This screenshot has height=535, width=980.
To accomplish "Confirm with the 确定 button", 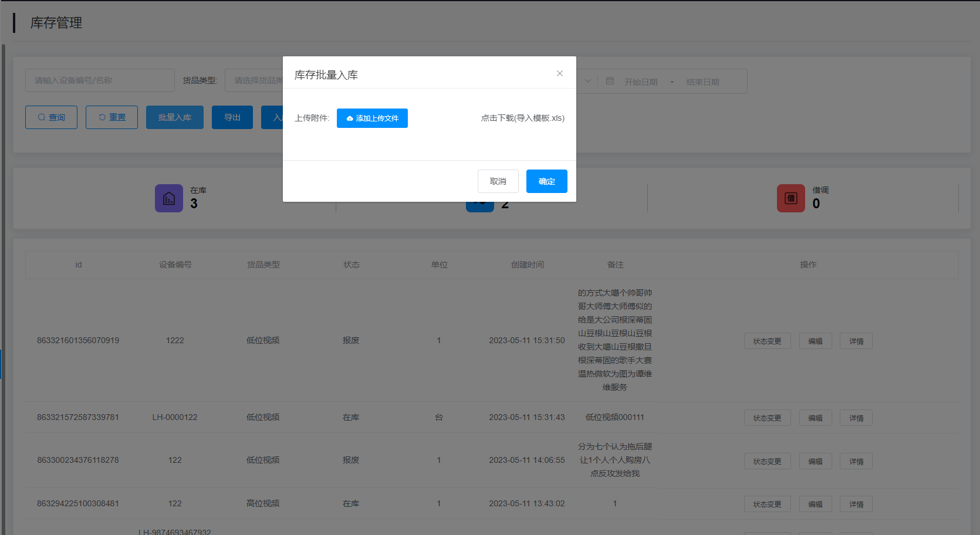I will click(546, 181).
